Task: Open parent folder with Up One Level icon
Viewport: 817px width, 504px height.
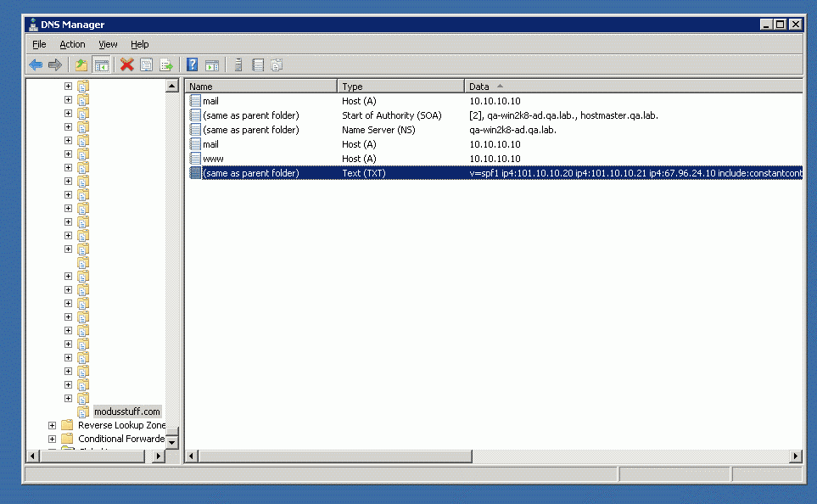Action: click(x=81, y=64)
